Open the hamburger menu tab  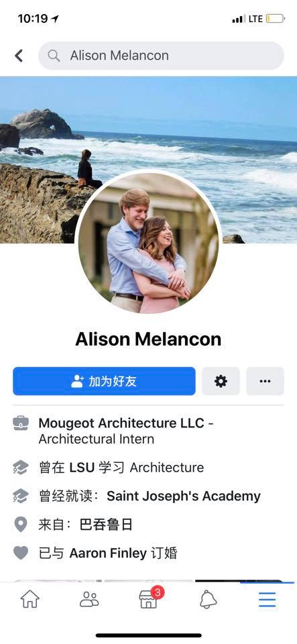pos(267,600)
